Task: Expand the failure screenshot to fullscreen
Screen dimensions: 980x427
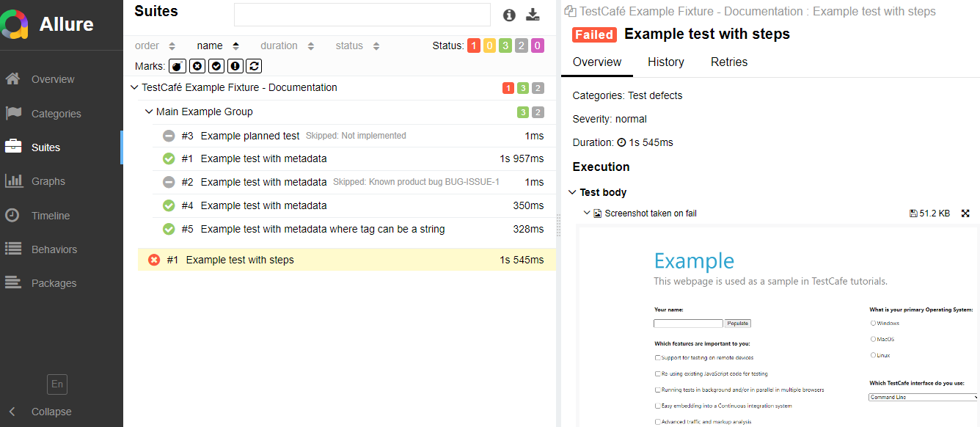Action: click(x=965, y=213)
